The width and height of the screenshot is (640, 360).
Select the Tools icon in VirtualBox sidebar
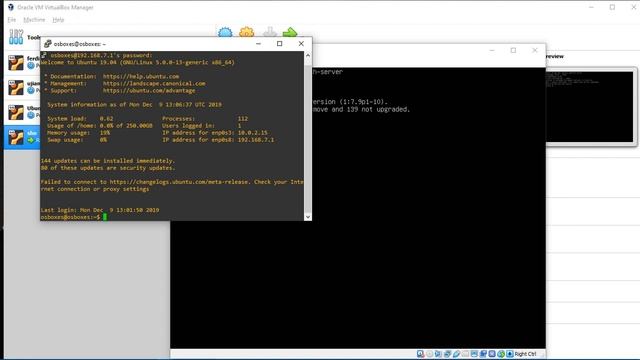pos(16,37)
